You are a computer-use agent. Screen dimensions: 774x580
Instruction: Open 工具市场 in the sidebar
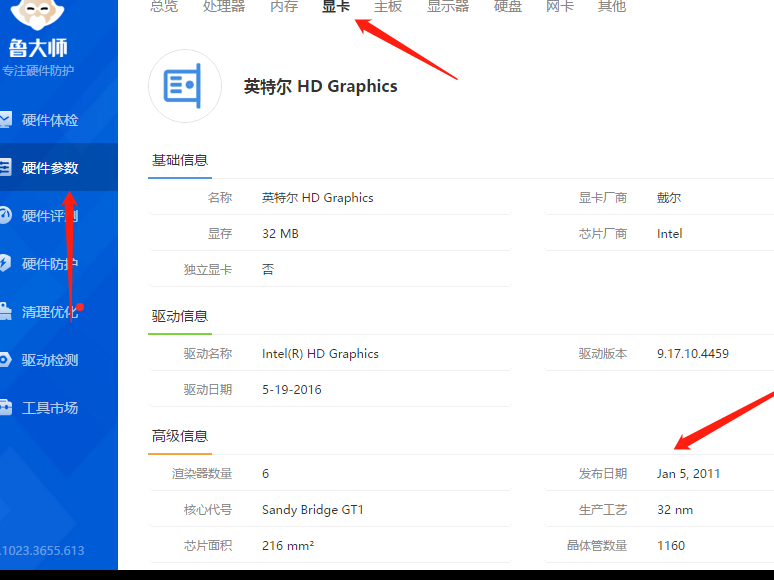(50, 408)
